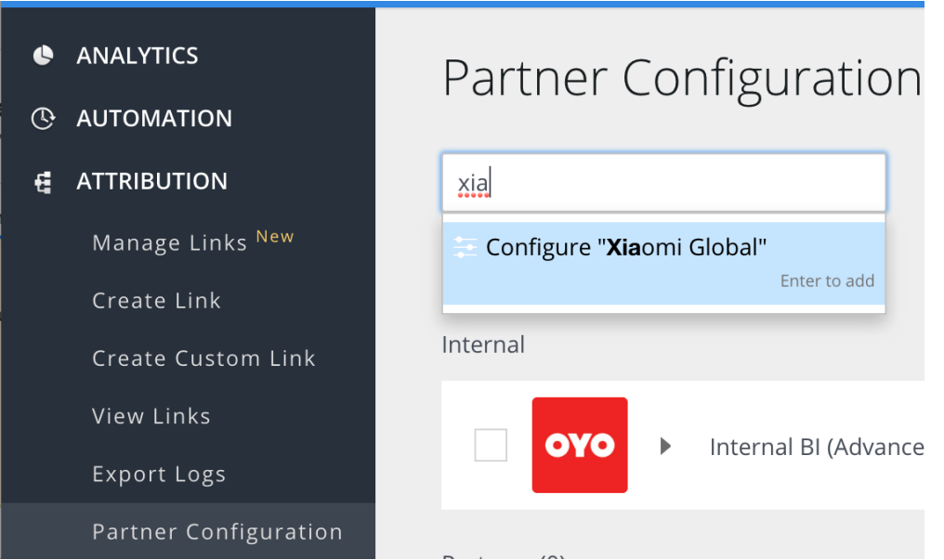Viewport: 944px width, 560px height.
Task: Click the Automation clock icon
Action: 43,119
